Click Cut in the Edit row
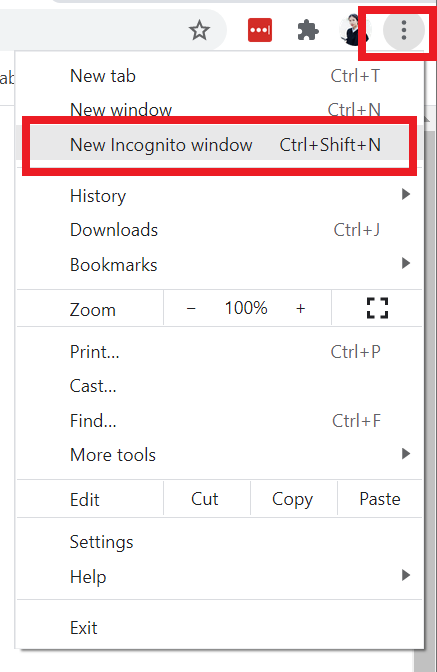This screenshot has width=437, height=672. click(x=205, y=499)
